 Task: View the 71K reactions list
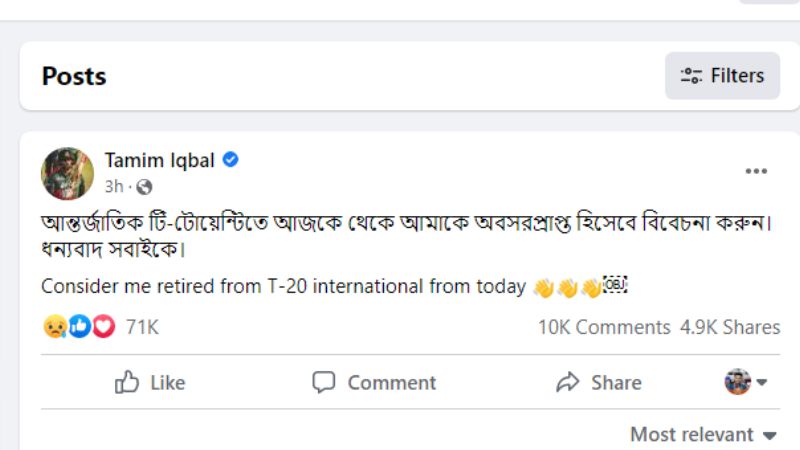(142, 327)
